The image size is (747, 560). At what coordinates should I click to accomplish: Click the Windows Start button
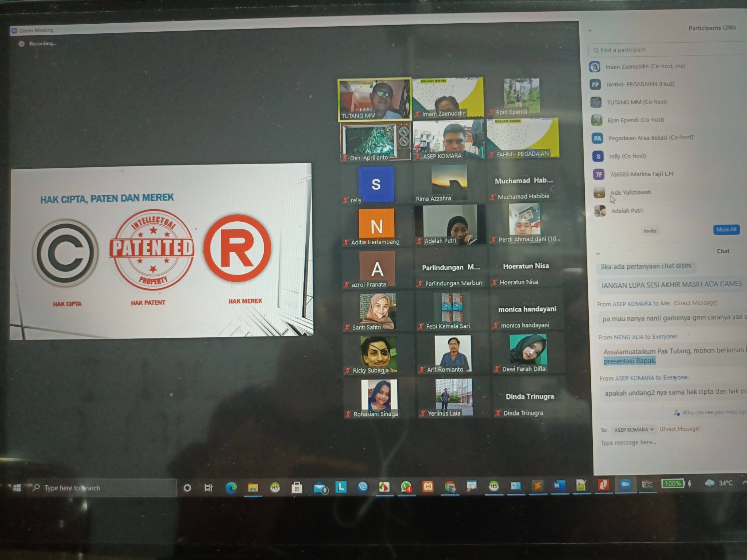16,488
